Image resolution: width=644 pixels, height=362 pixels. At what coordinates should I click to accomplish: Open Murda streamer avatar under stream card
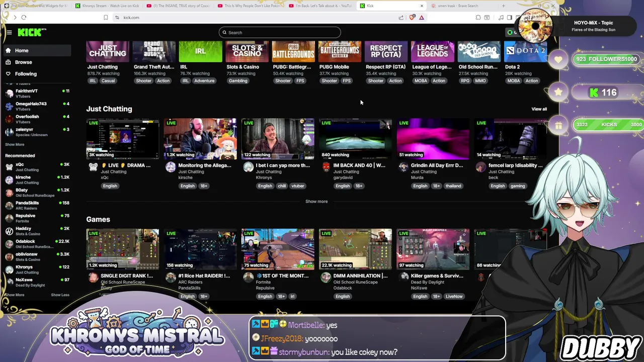point(403,167)
